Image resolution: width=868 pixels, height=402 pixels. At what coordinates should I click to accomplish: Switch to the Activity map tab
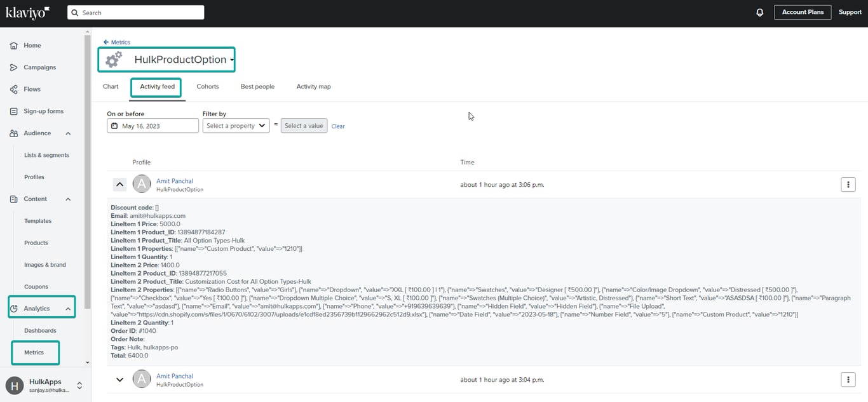pos(313,86)
